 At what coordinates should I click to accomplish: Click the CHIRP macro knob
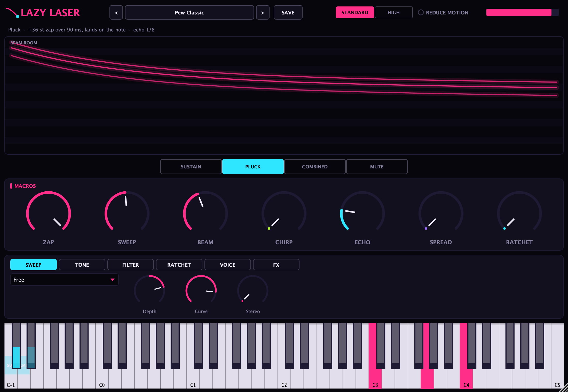coord(284,213)
